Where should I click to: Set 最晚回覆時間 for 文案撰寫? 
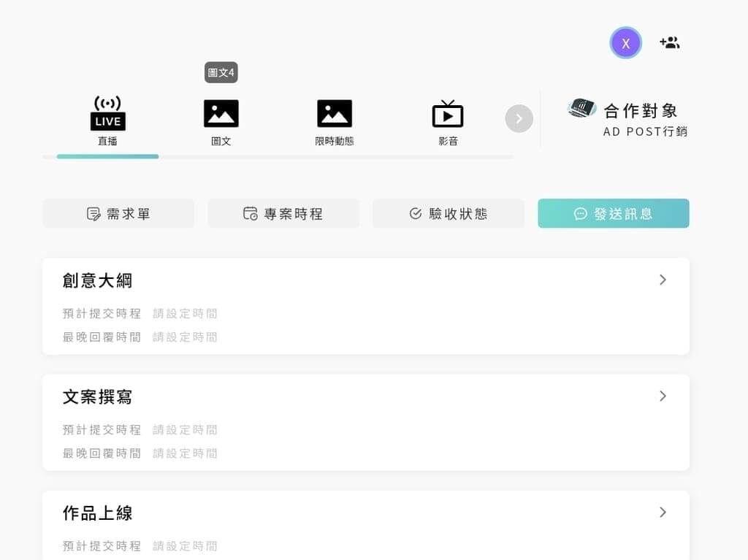pos(185,453)
